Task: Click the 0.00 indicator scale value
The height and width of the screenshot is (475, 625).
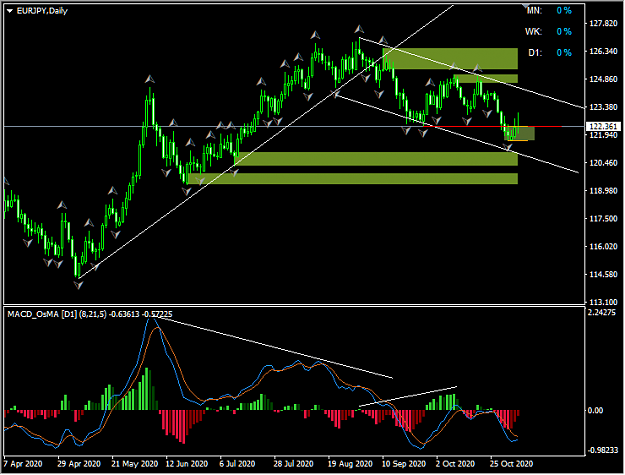Action: point(595,410)
